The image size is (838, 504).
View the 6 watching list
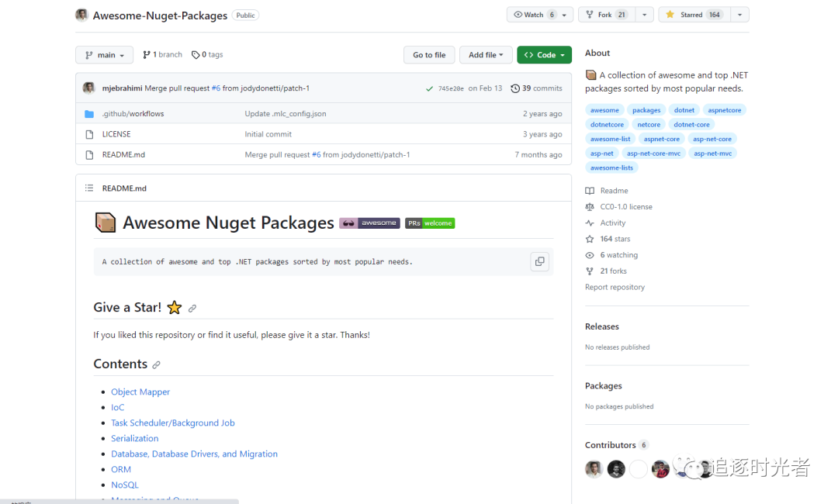pos(612,254)
